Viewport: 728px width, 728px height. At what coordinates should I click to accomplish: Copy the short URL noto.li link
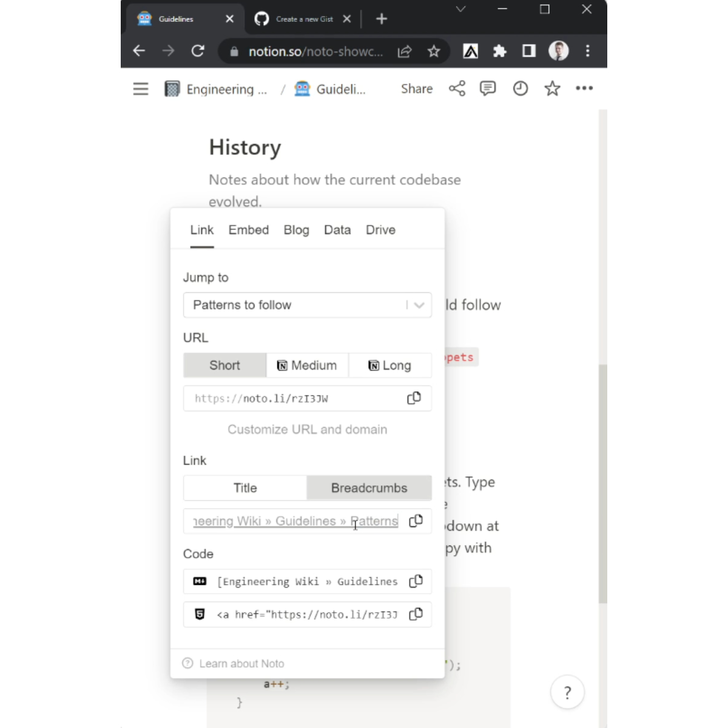pos(414,399)
